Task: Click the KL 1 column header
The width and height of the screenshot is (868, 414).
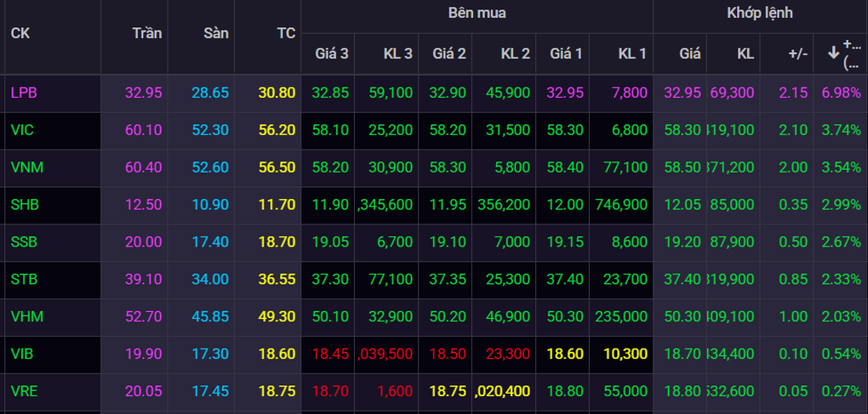Action: 633,54
